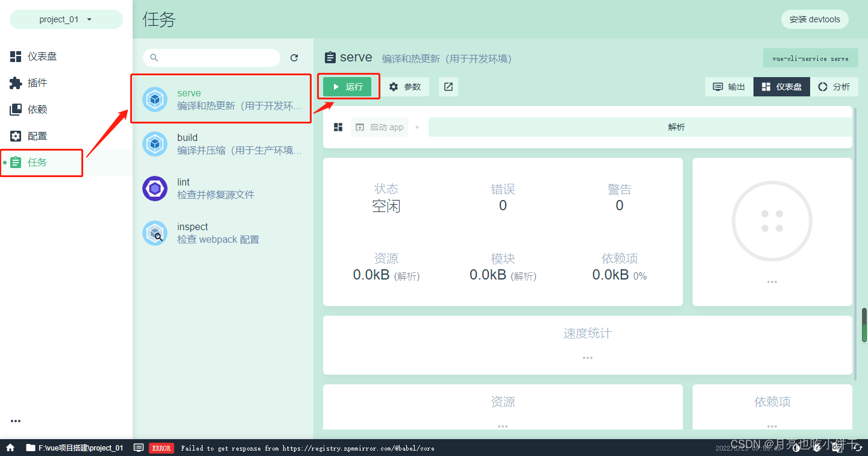
Task: Click the 依赖项 0.0kB value
Action: pos(620,275)
